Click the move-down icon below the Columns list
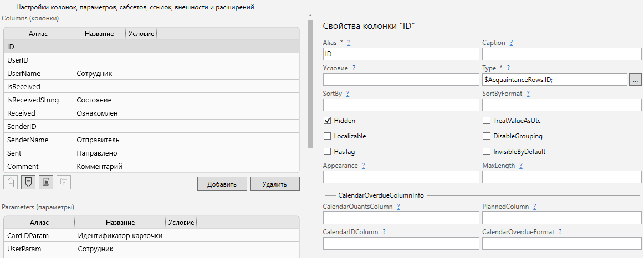The image size is (644, 258). coord(29,182)
